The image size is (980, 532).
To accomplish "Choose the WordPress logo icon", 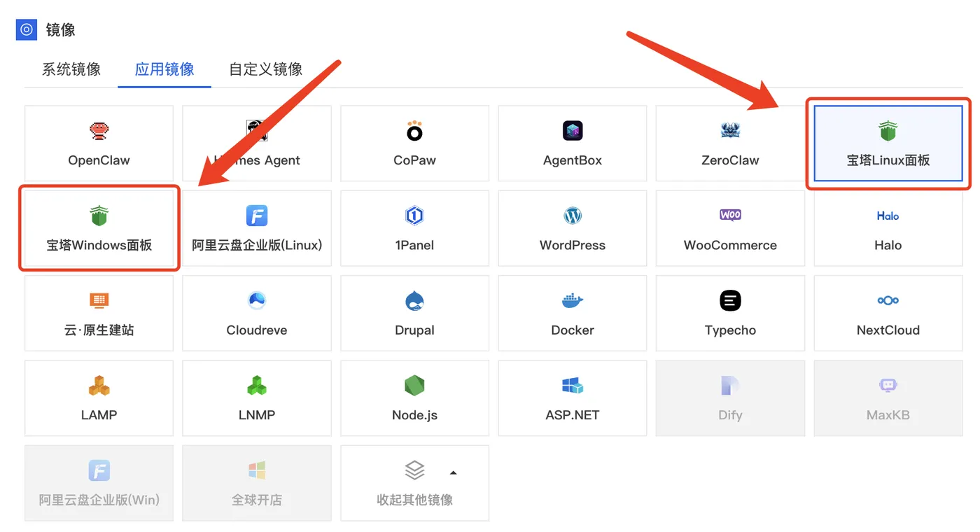I will [x=573, y=216].
